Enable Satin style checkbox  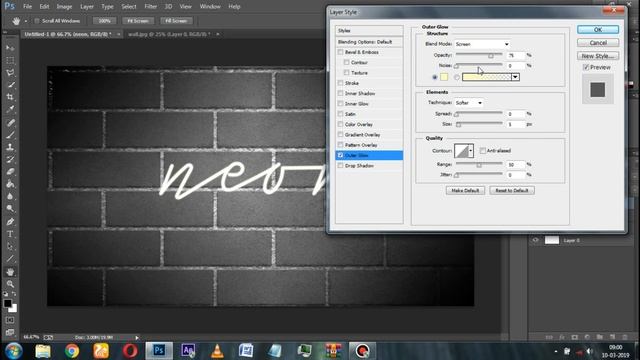[x=340, y=114]
